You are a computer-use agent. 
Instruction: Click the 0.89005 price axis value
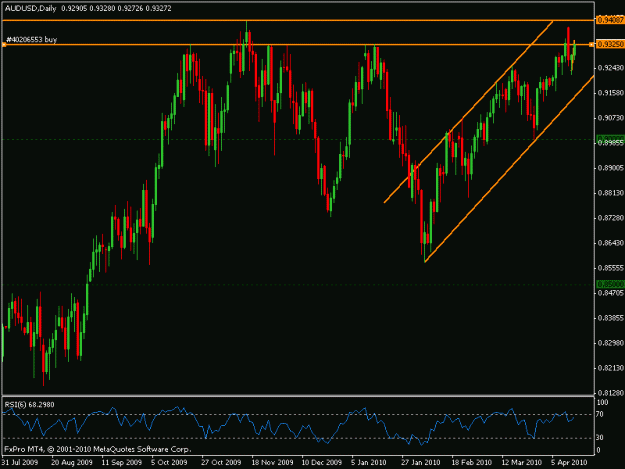[x=611, y=168]
